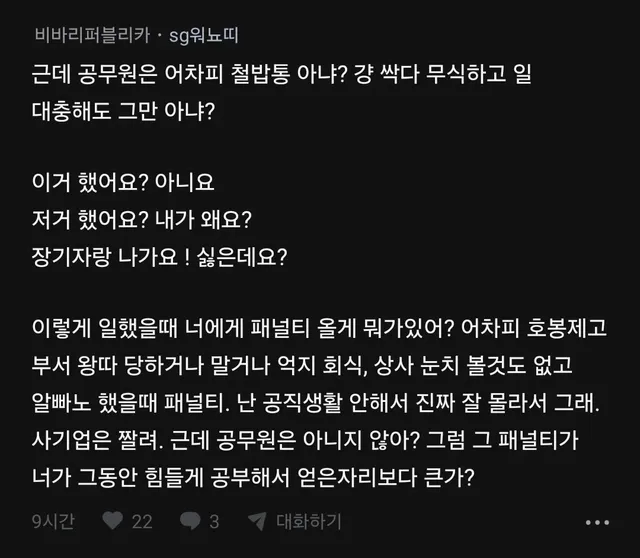Click the comment count 3
The height and width of the screenshot is (558, 640).
(214, 521)
